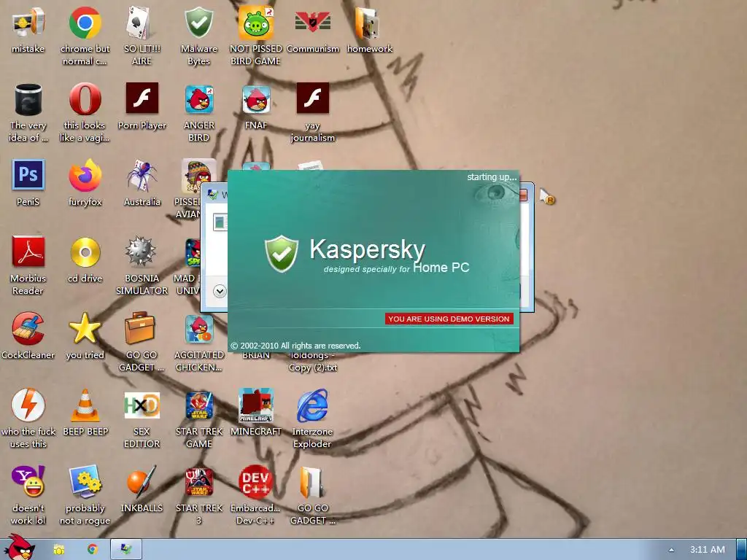Open Chrome from the taskbar
Image resolution: width=747 pixels, height=560 pixels.
93,550
